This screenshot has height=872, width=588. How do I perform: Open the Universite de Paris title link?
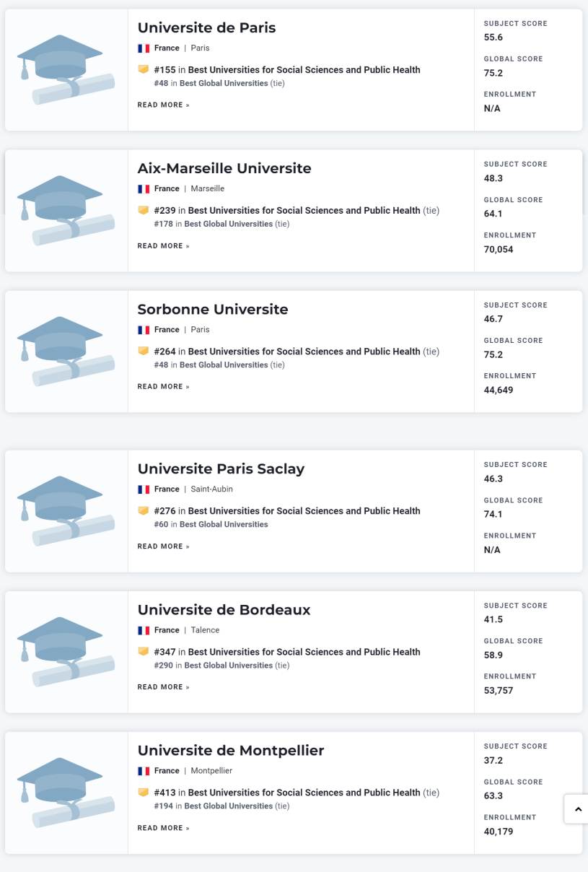point(206,27)
